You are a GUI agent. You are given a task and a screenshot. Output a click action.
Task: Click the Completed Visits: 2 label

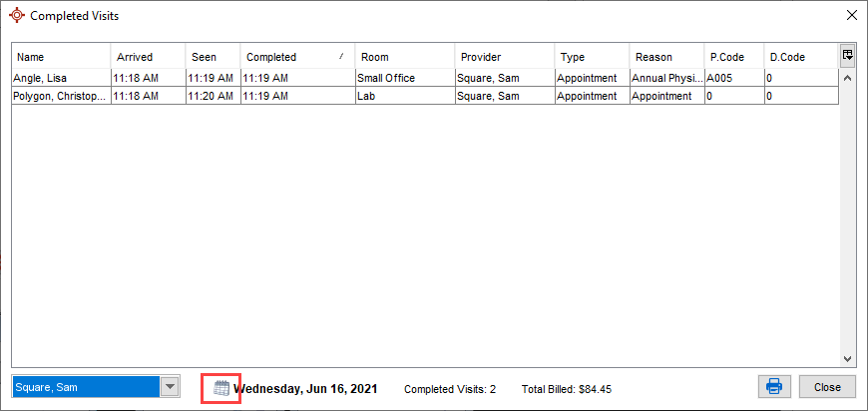click(x=450, y=389)
